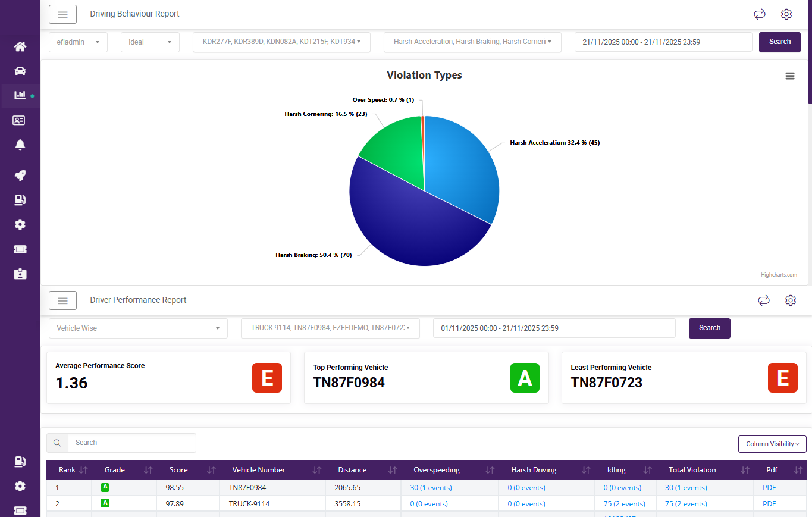Expand the Vehicle Wise dropdown
The image size is (812, 517).
[137, 328]
